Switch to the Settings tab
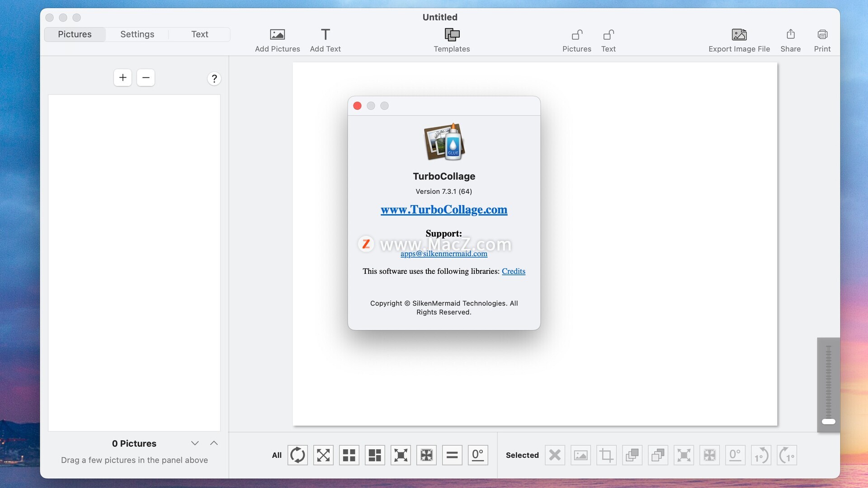 pyautogui.click(x=137, y=34)
